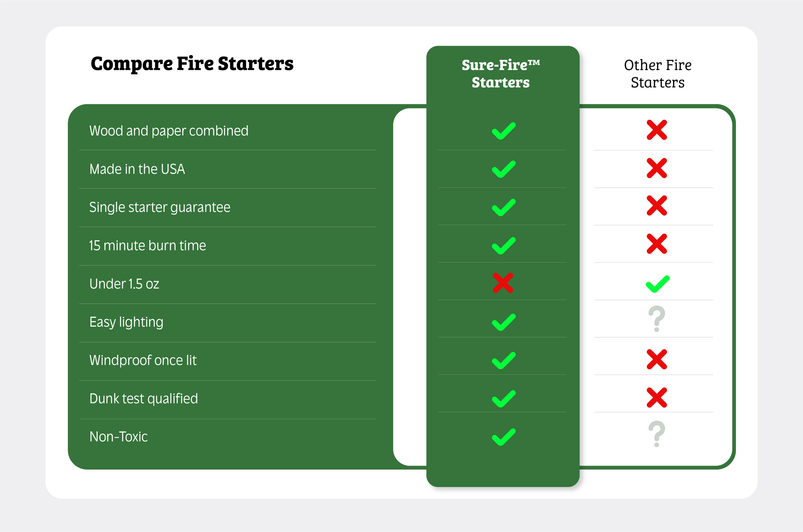
Task: Click Other starters red X for Made in the USA
Action: (657, 168)
